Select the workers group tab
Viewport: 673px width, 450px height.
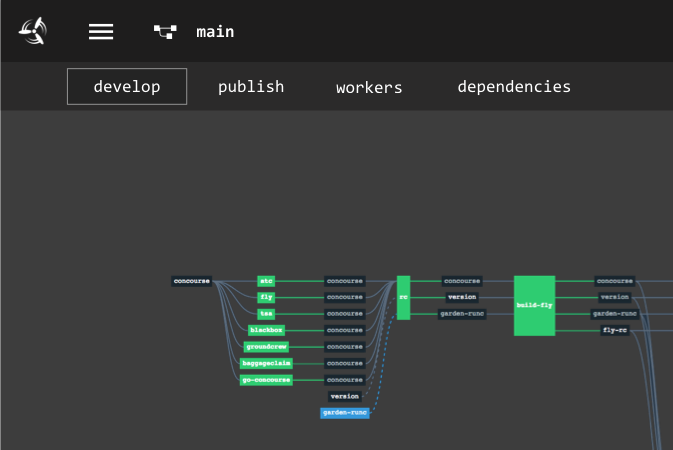click(x=369, y=87)
